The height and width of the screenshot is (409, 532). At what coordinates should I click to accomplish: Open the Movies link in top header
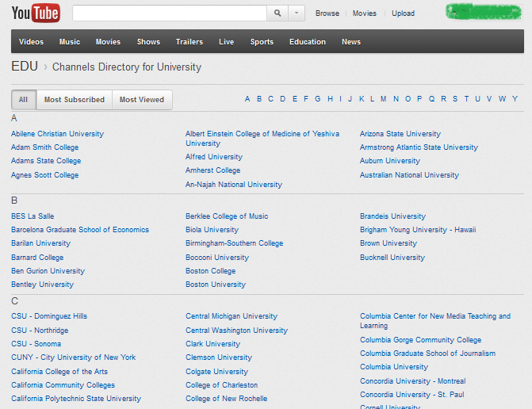point(365,13)
